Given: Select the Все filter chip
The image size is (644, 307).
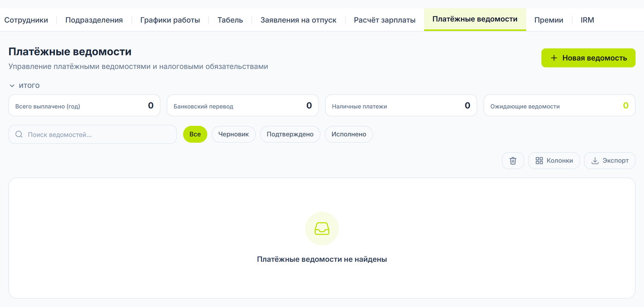Looking at the screenshot, I should 195,134.
